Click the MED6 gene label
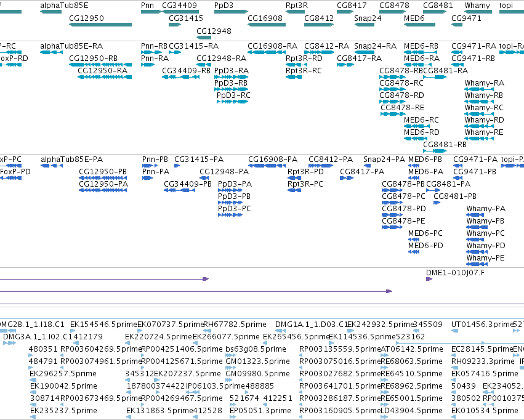 coord(414,18)
